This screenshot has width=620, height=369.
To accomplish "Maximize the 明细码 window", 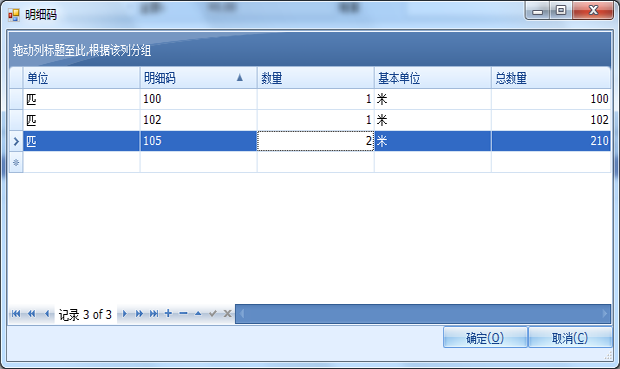I will [561, 10].
